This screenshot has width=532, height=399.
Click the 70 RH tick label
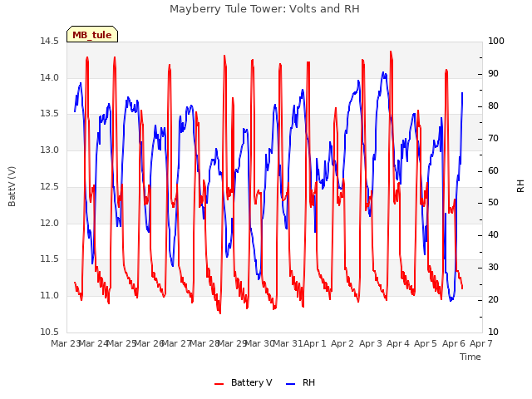pos(493,139)
